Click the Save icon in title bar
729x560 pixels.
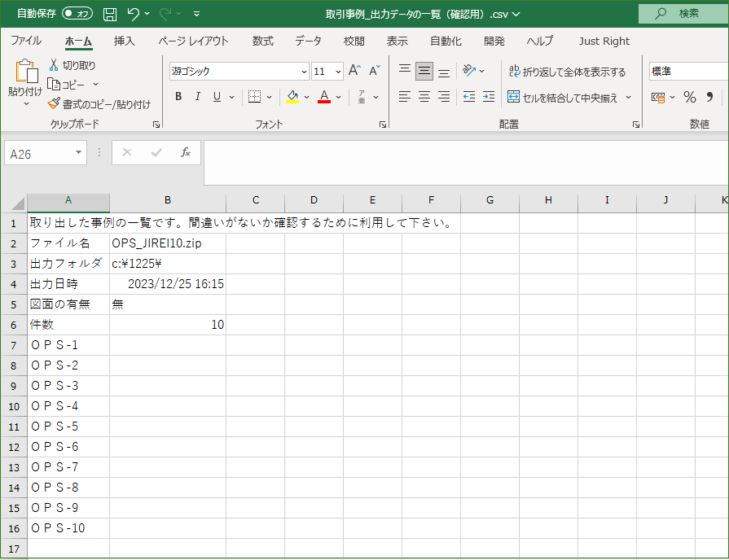(x=110, y=14)
